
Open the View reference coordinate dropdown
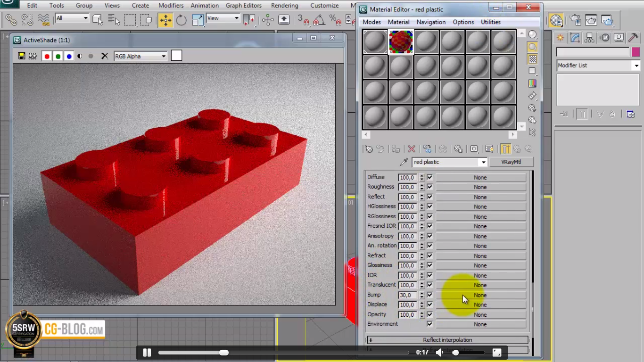click(x=223, y=18)
